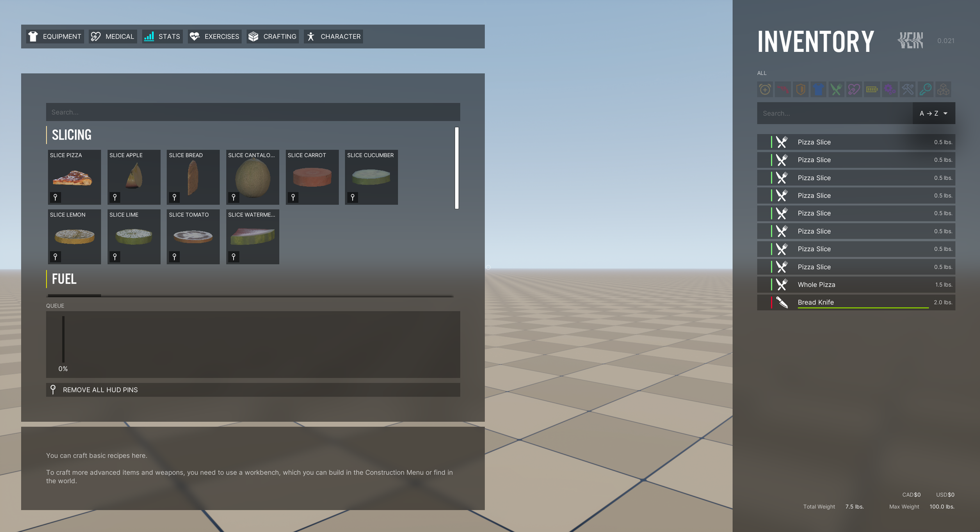Click the recipe list vertical scrollbar
The height and width of the screenshot is (532, 980).
(457, 168)
